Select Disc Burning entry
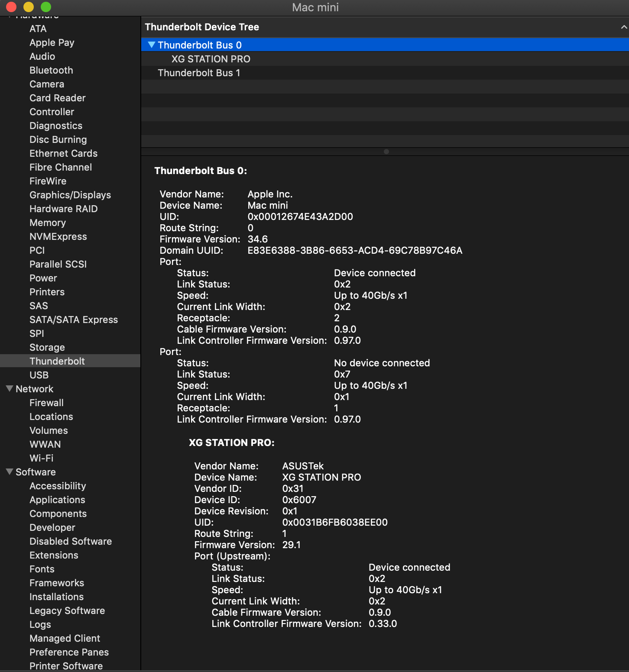 tap(58, 139)
